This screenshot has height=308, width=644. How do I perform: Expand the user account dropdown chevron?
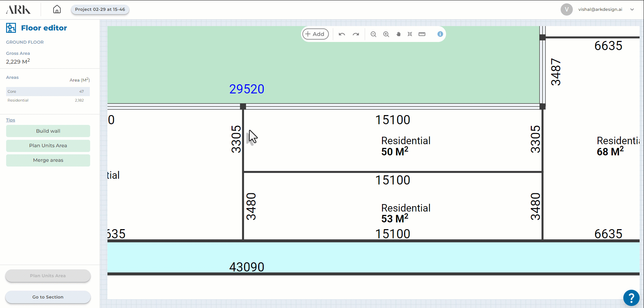tap(632, 9)
